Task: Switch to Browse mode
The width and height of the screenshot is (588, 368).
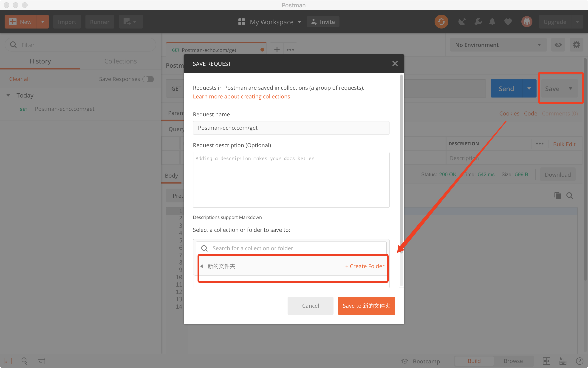Action: (x=513, y=361)
